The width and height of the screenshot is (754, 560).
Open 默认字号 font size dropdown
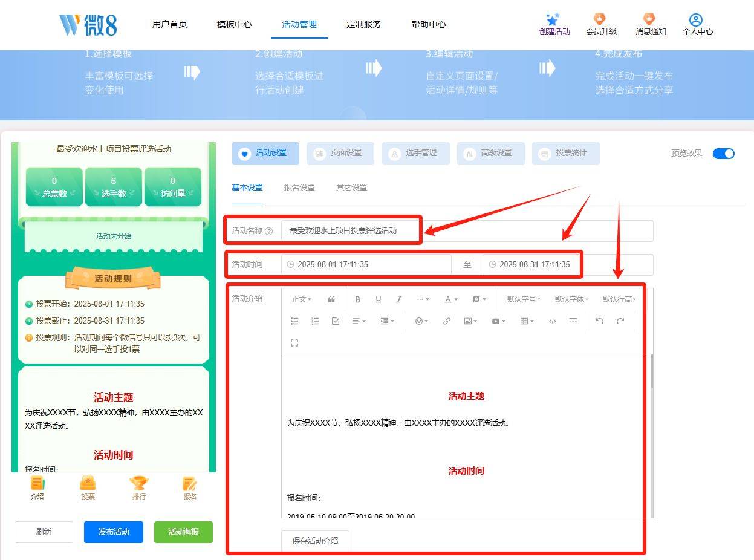point(523,299)
